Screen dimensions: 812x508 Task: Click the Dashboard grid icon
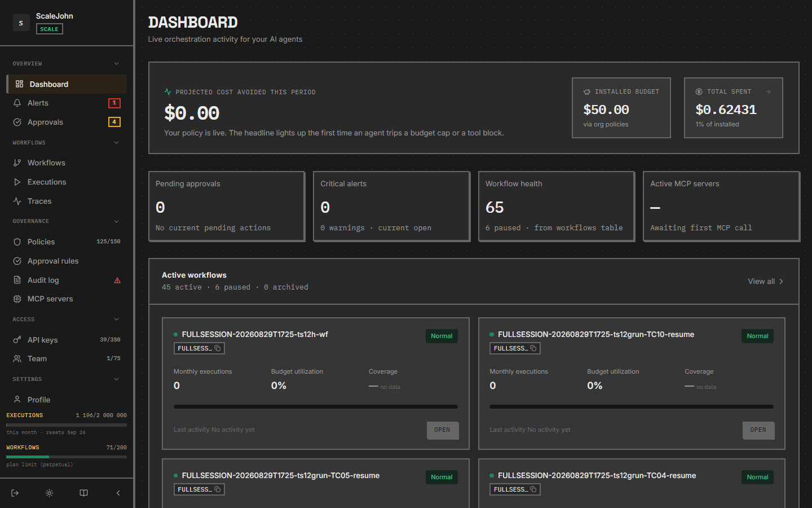coord(20,84)
